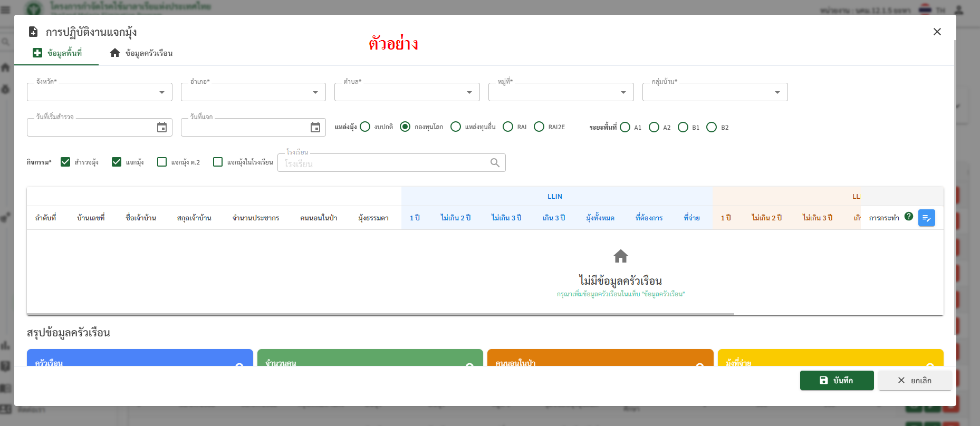This screenshot has height=426, width=980.
Task: Uncheck the สำรวจมุ้ง checkbox
Action: click(65, 162)
